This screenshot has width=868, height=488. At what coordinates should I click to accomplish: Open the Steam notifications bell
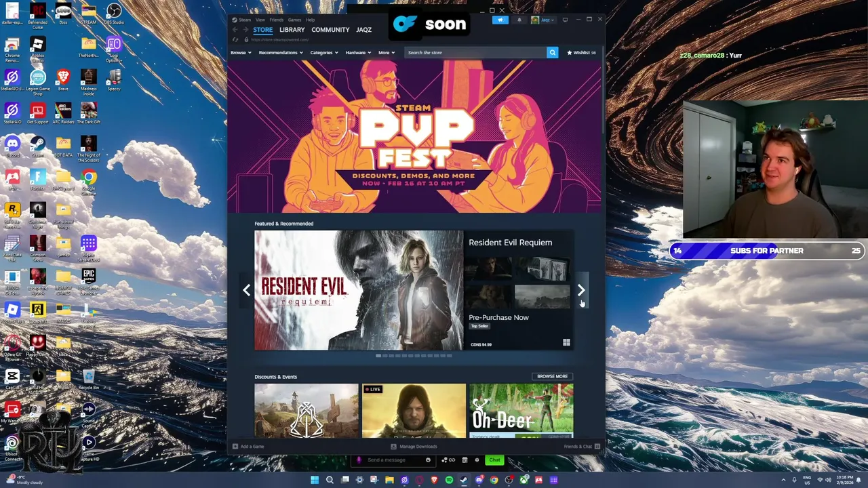tap(519, 20)
